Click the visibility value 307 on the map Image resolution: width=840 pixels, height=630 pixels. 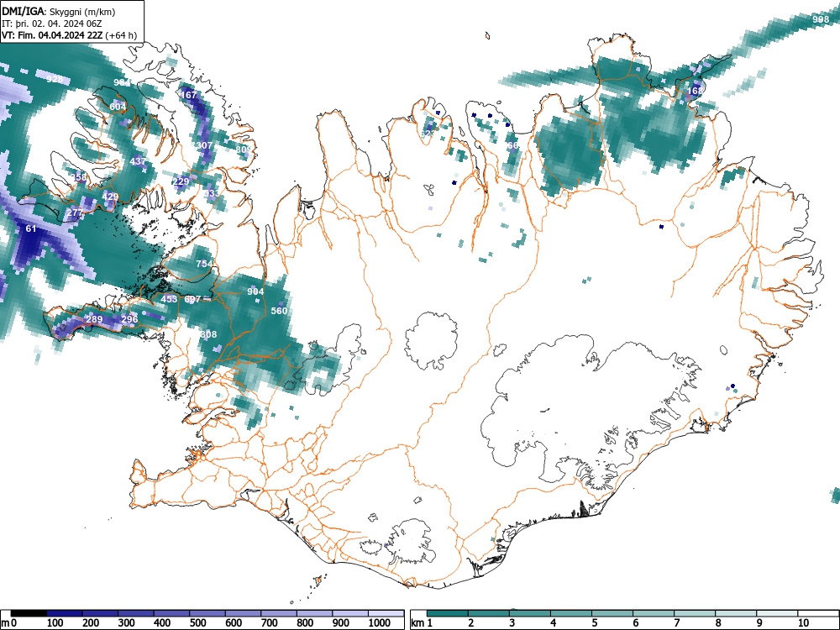[204, 145]
